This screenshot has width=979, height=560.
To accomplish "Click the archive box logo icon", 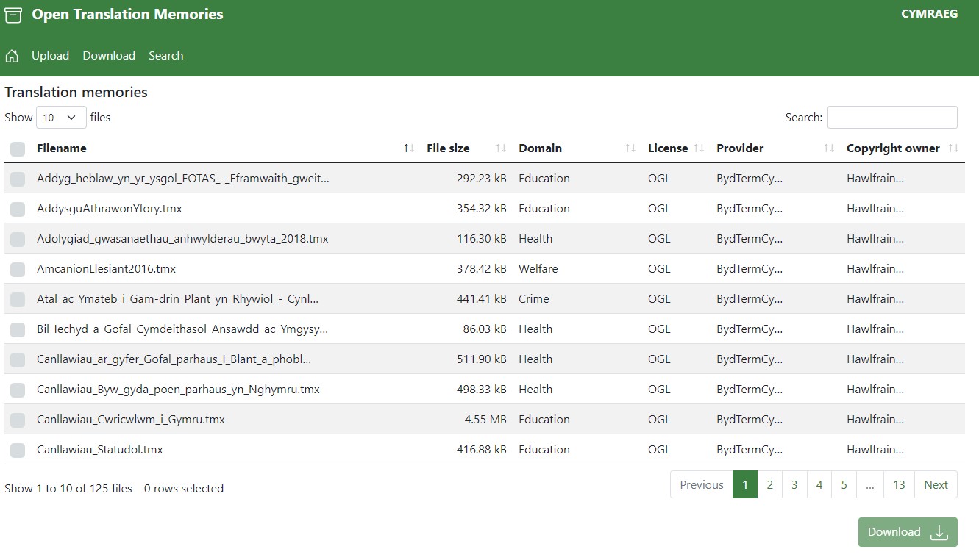I will pyautogui.click(x=13, y=15).
